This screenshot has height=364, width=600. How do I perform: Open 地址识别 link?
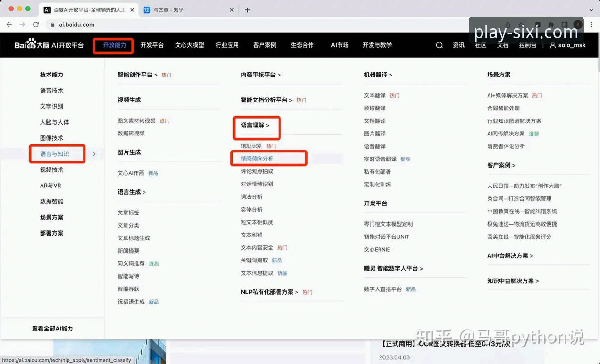click(252, 146)
